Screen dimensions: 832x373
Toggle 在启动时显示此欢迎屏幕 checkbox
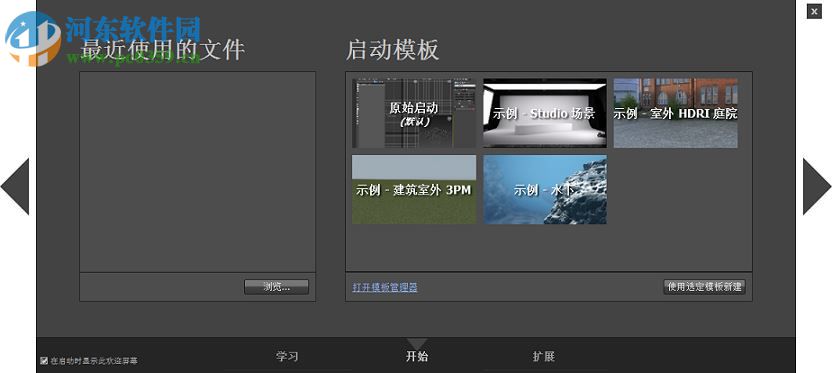click(x=44, y=361)
